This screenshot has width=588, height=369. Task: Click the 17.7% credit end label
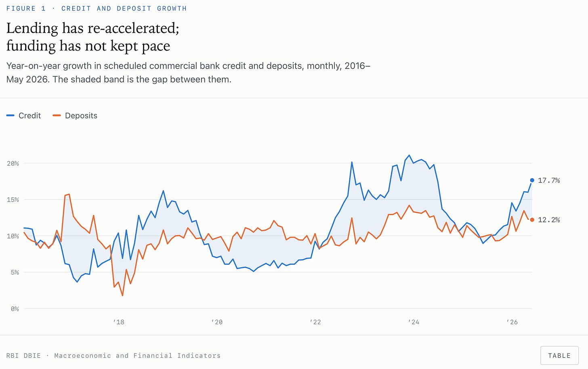pyautogui.click(x=549, y=180)
